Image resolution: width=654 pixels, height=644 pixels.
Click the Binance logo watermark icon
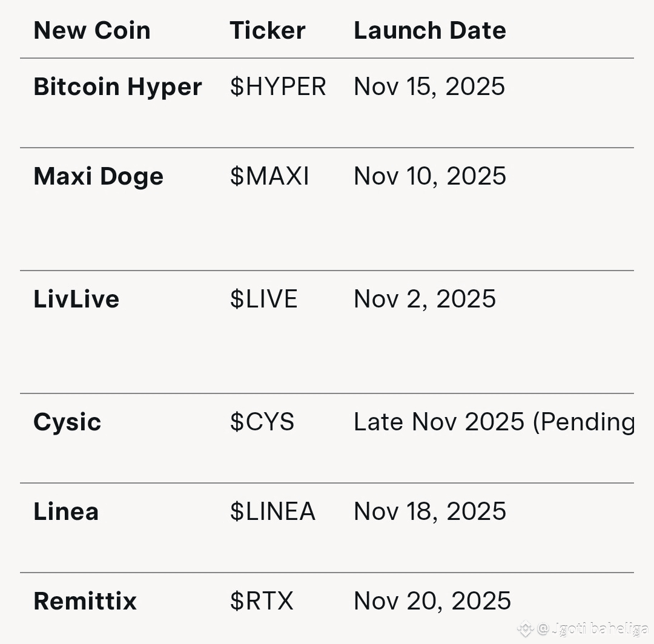coord(525,629)
